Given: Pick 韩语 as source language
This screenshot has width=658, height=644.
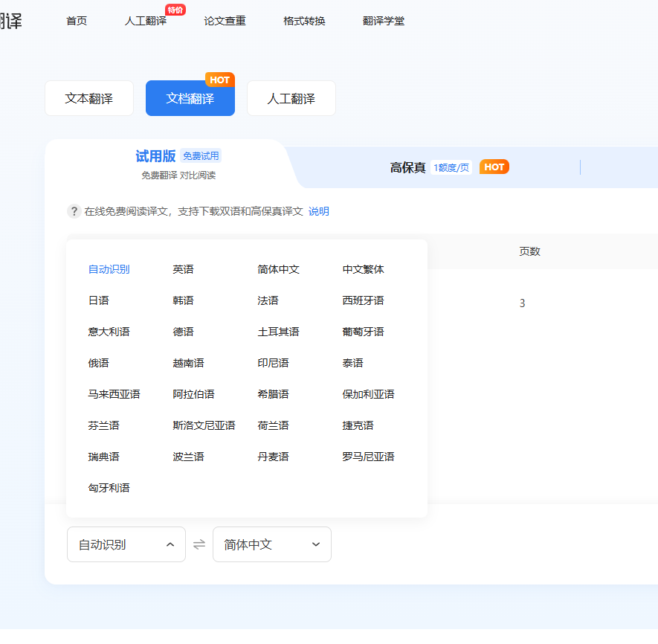Looking at the screenshot, I should coord(183,300).
